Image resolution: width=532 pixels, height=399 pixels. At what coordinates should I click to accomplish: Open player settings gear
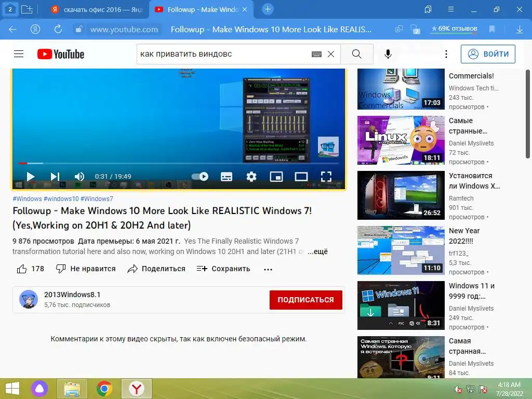coord(251,177)
